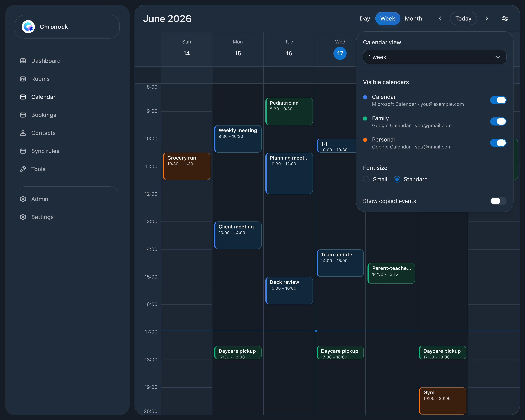
Task: Click the Admin gear icon
Action: (23, 199)
